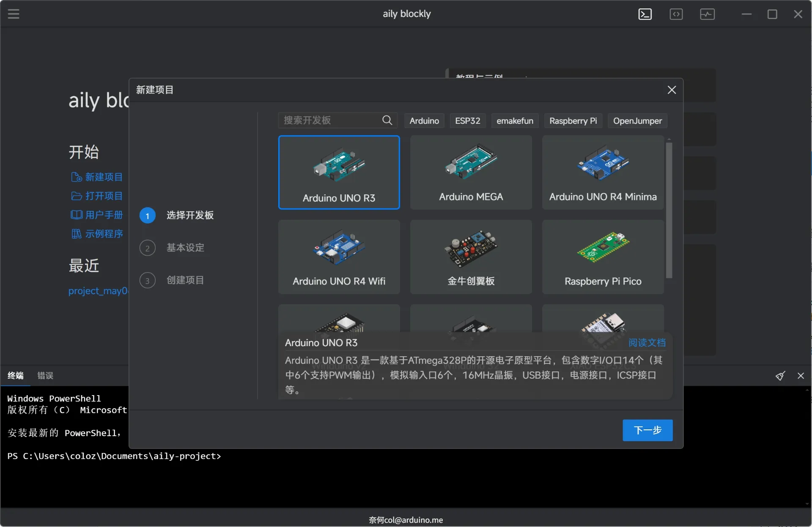Click the 下一步 button
Viewport: 812px width, 527px height.
(x=647, y=430)
